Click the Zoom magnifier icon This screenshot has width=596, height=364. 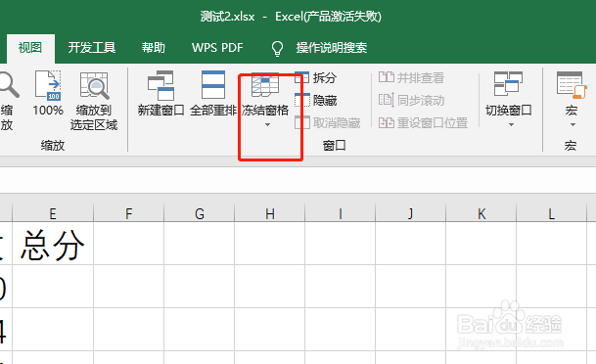[x=9, y=84]
